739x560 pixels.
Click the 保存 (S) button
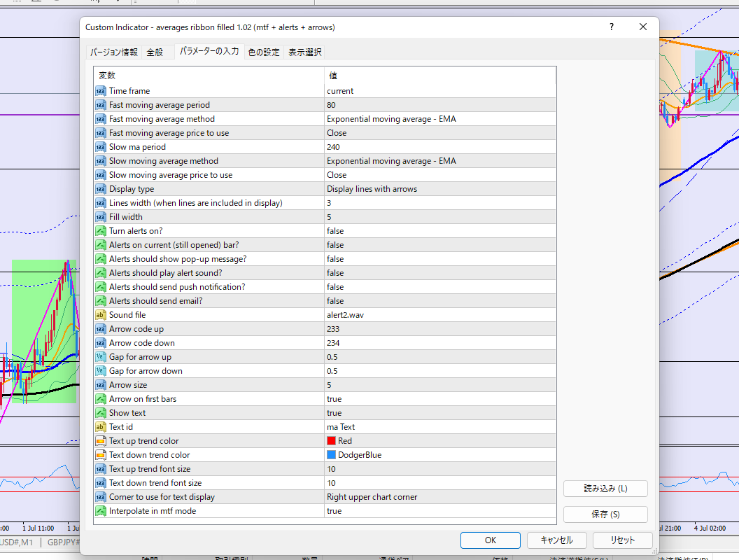pos(605,514)
